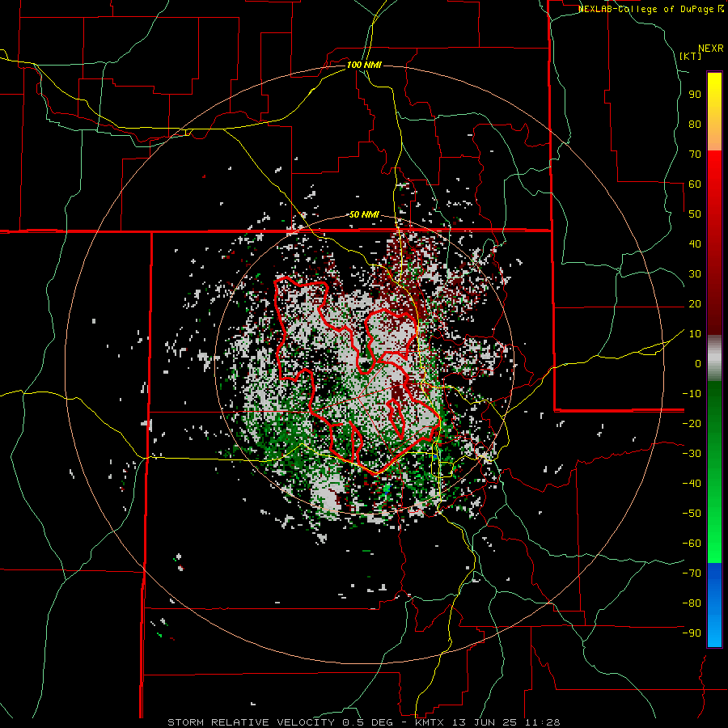Click the 0 value on the velocity scale
This screenshot has height=728, width=728.
point(698,363)
